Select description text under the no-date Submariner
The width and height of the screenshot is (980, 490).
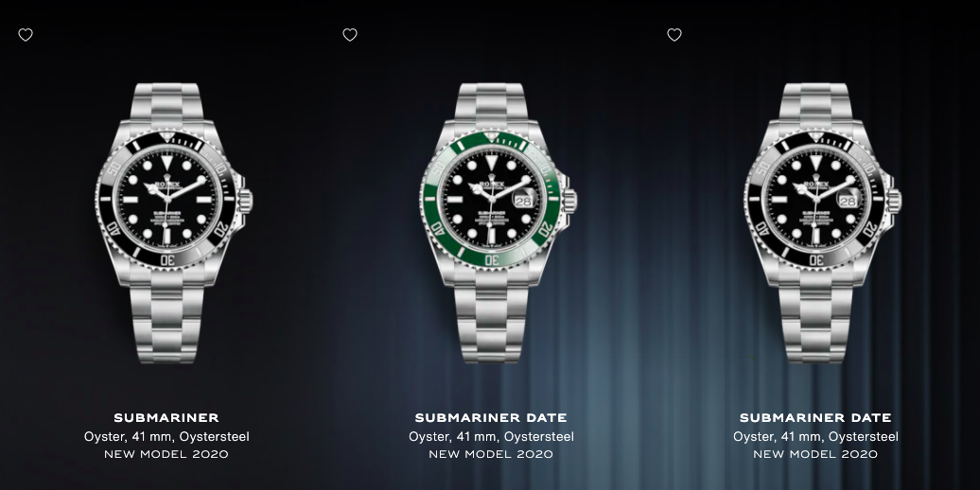[x=166, y=436]
